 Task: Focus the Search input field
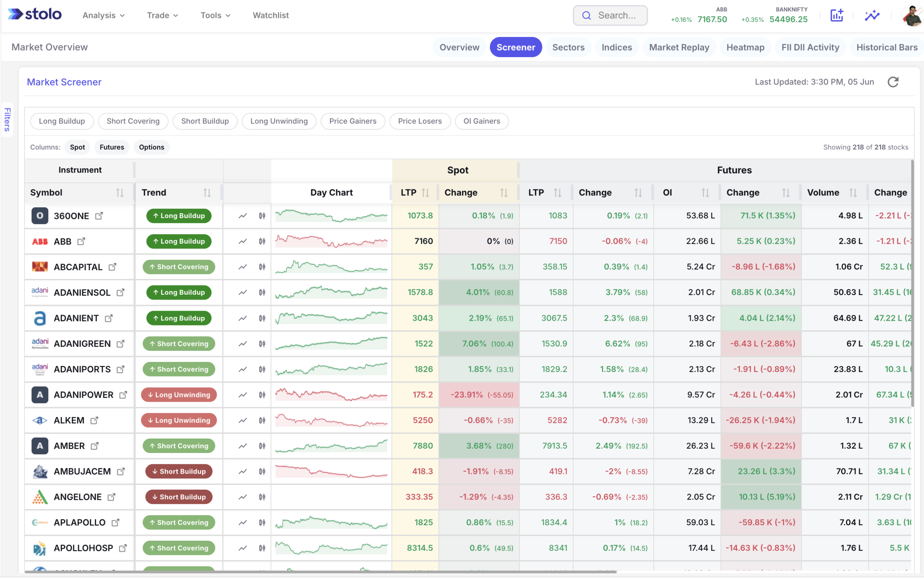click(x=610, y=15)
